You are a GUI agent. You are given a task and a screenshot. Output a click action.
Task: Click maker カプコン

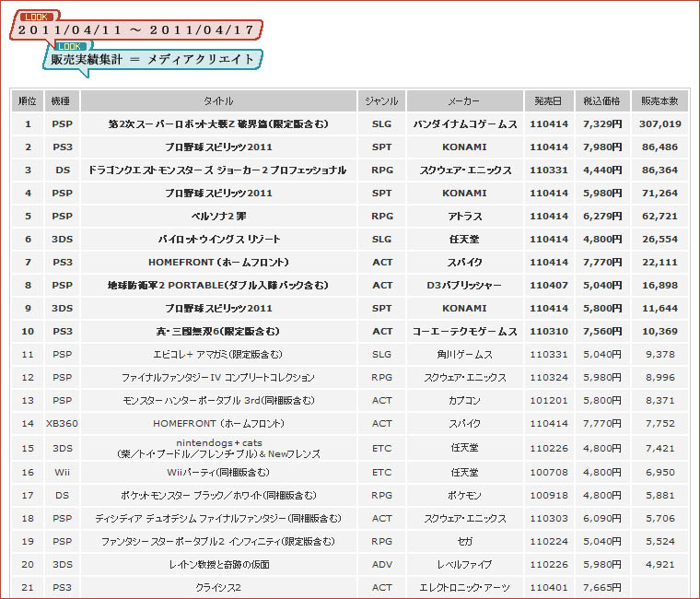[464, 401]
